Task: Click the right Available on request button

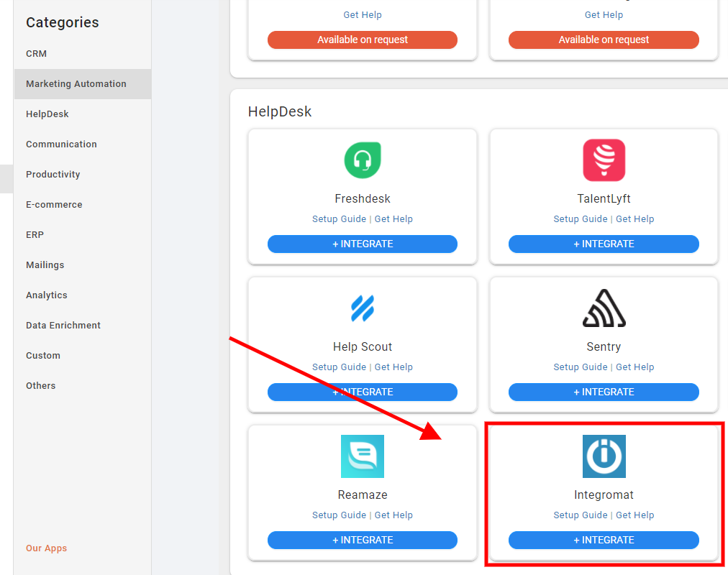Action: point(604,40)
